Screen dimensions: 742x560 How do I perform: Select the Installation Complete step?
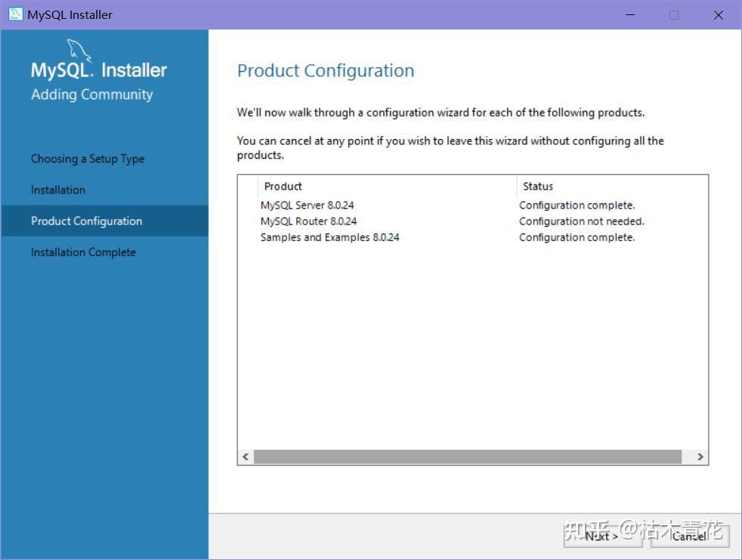click(x=83, y=252)
